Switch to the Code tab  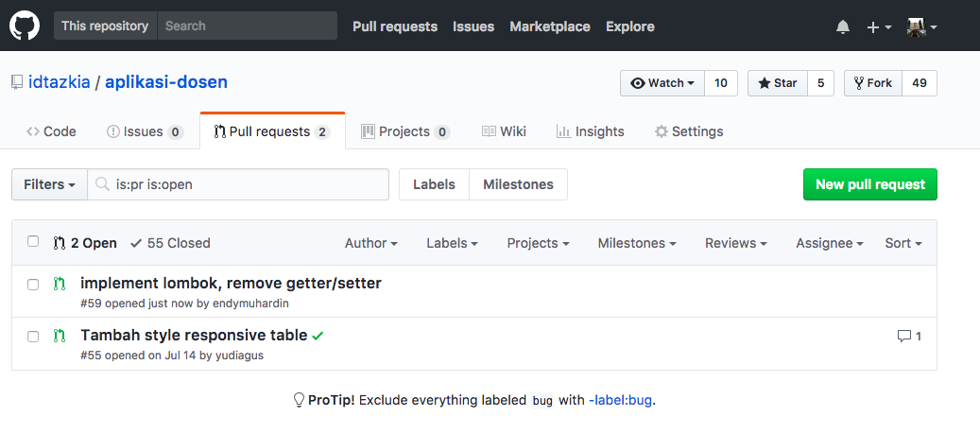pos(51,131)
